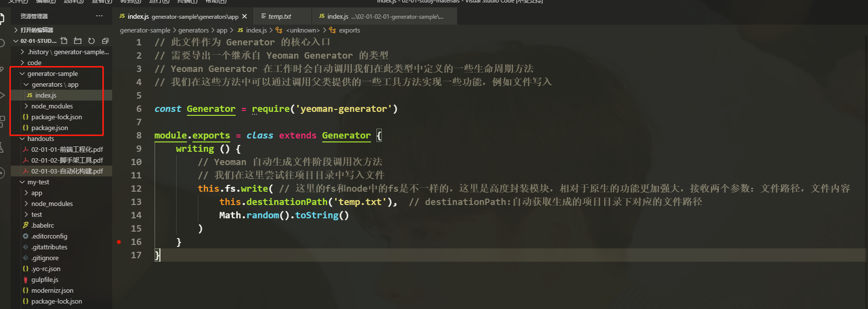The width and height of the screenshot is (868, 309).
Task: Click the extends keyword on line 8
Action: click(x=298, y=136)
